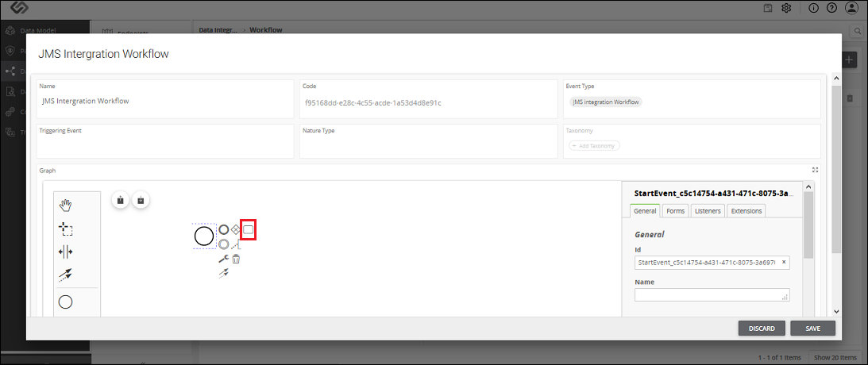Append a task from the context pad
Viewport: 868px width, 365px height.
pyautogui.click(x=249, y=229)
